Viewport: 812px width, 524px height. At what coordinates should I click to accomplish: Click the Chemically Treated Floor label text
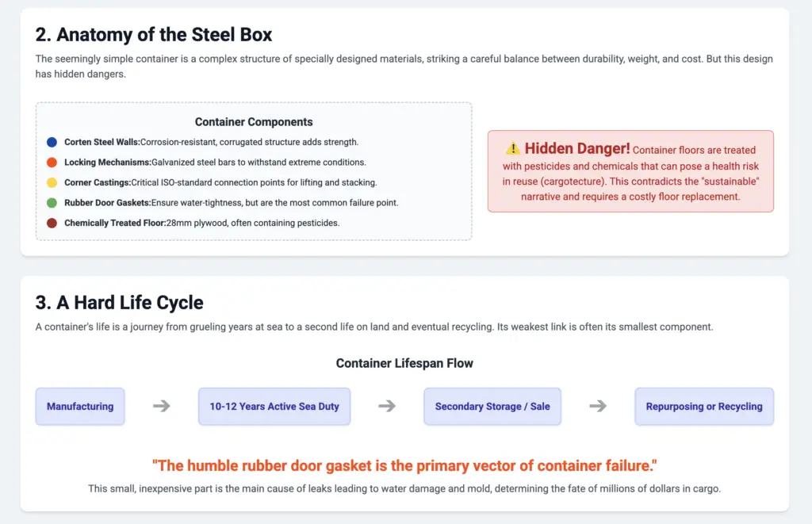point(115,224)
